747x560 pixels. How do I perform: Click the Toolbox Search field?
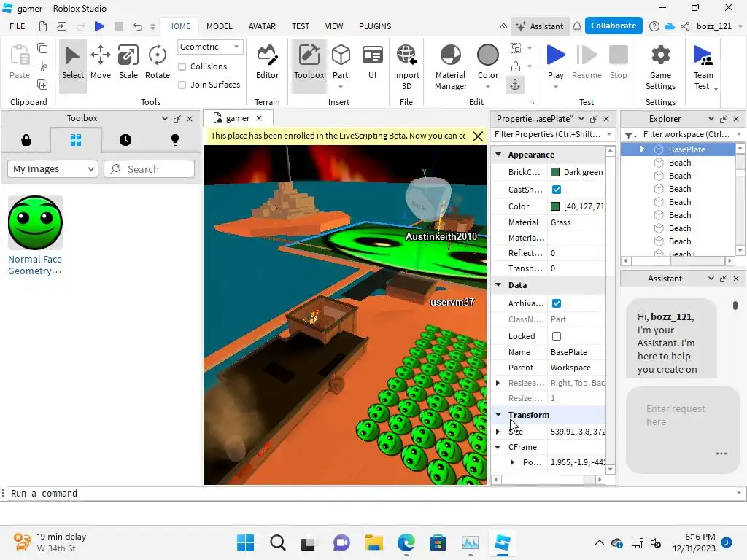[149, 169]
